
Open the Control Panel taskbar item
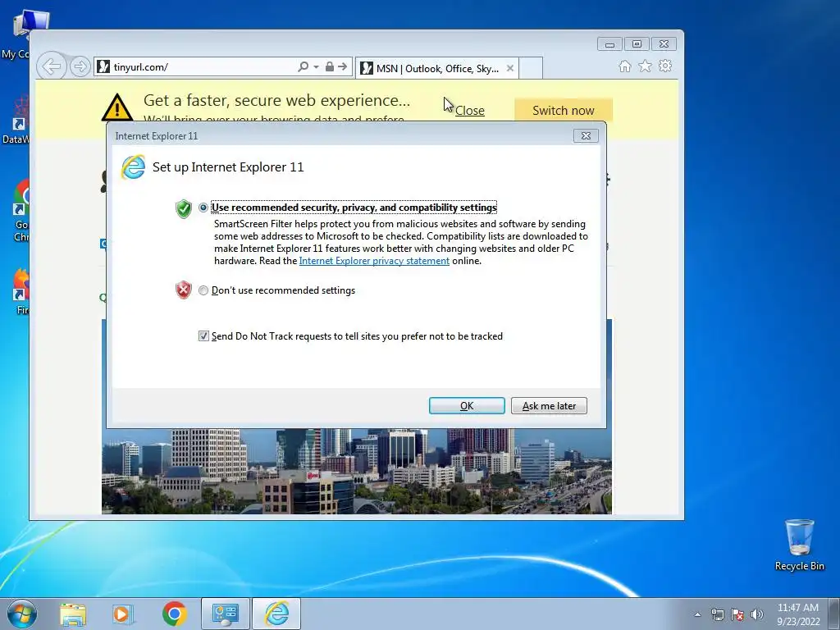click(225, 614)
